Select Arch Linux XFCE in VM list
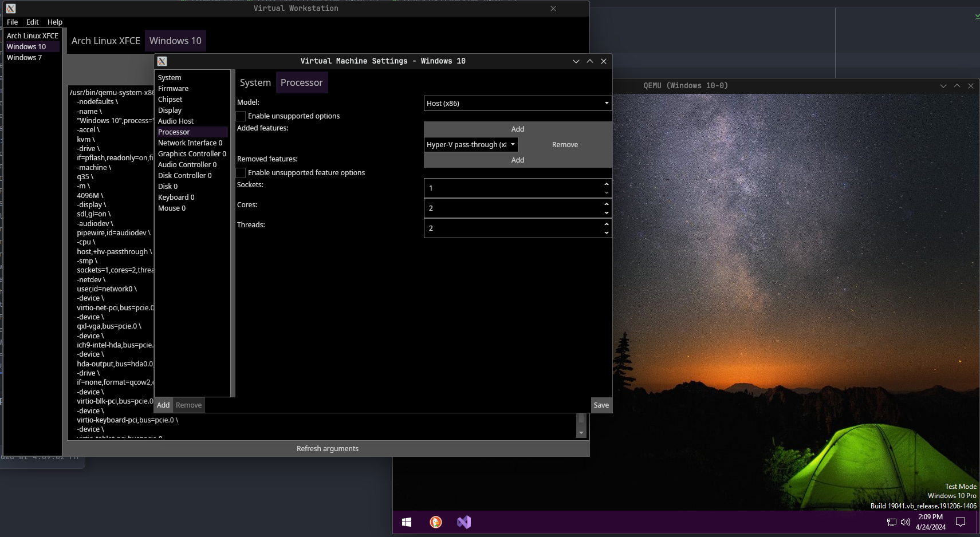This screenshot has height=537, width=980. 33,36
